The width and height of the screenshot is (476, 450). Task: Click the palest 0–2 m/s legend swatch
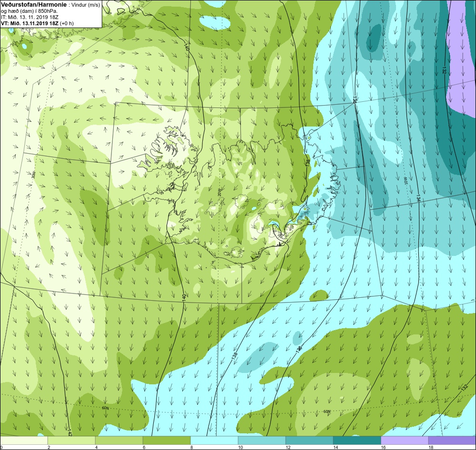click(x=24, y=440)
